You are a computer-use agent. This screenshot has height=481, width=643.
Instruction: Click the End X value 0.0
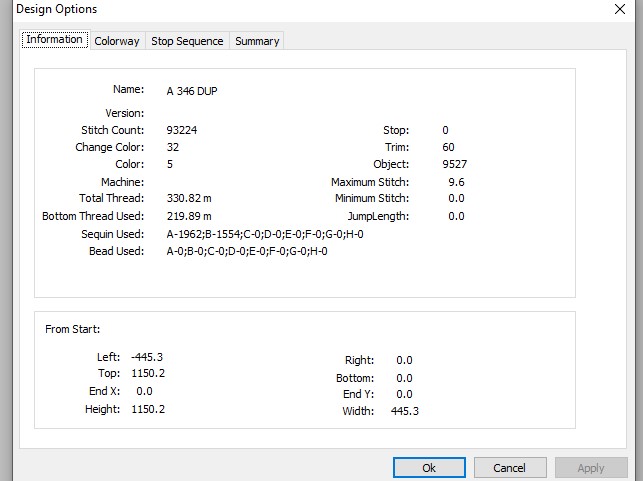click(x=144, y=391)
